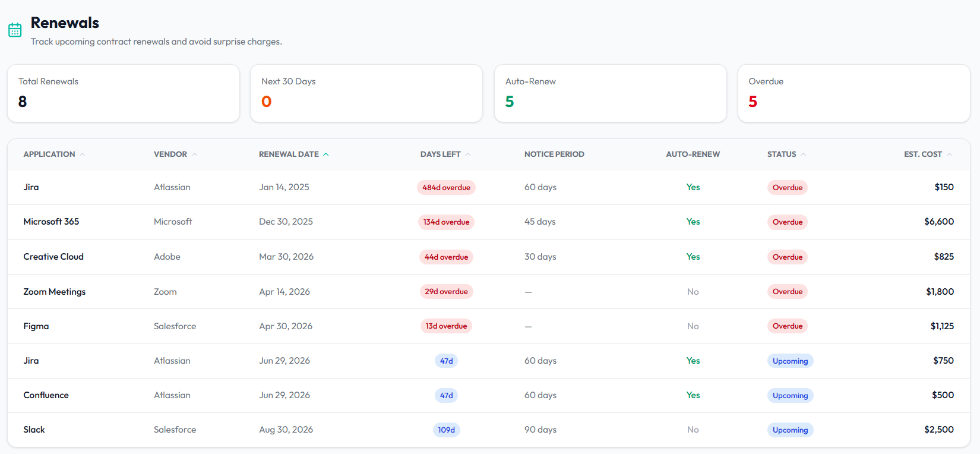Click the 47d badge in the Confluence row

pyautogui.click(x=446, y=396)
